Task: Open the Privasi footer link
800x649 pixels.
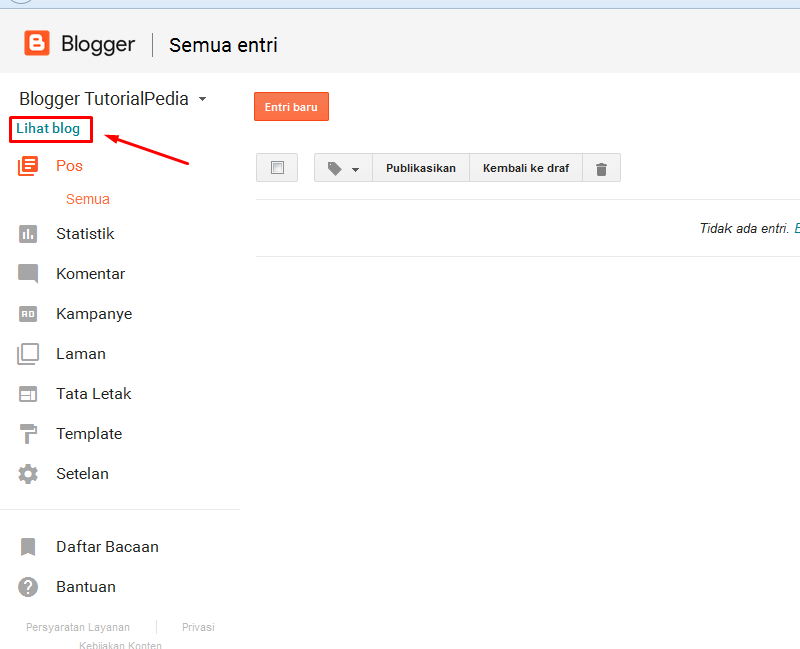Action: click(198, 627)
